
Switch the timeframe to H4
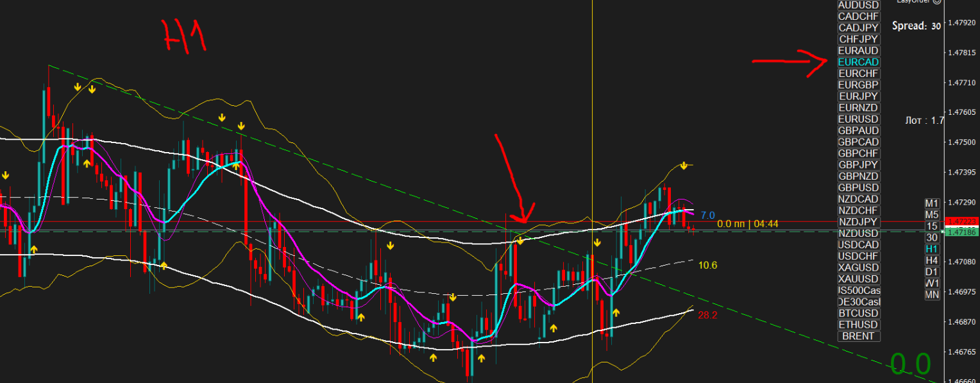tap(932, 260)
